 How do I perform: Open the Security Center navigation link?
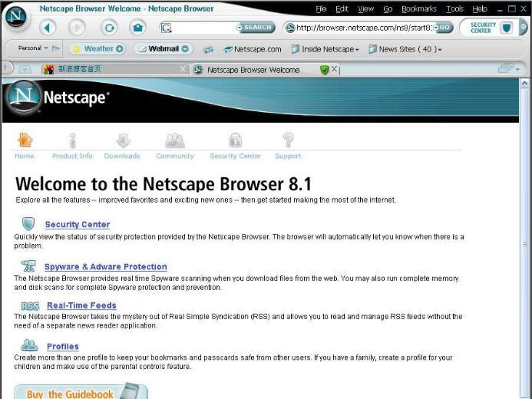tap(235, 156)
